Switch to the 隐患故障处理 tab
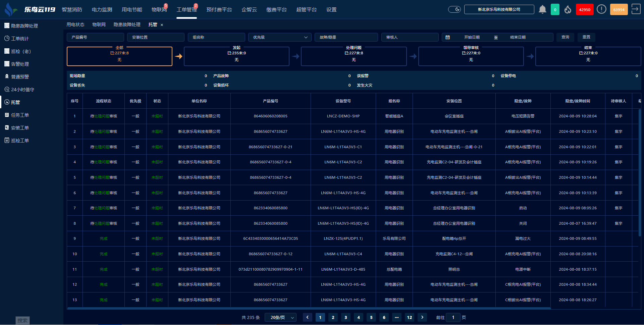 click(x=127, y=24)
